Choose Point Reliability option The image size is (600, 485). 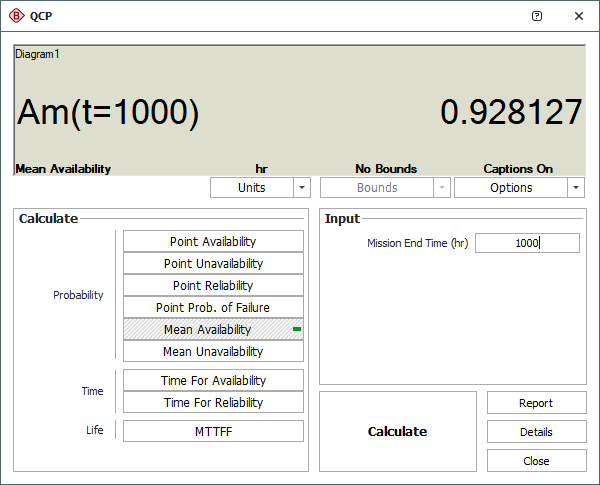(x=213, y=285)
